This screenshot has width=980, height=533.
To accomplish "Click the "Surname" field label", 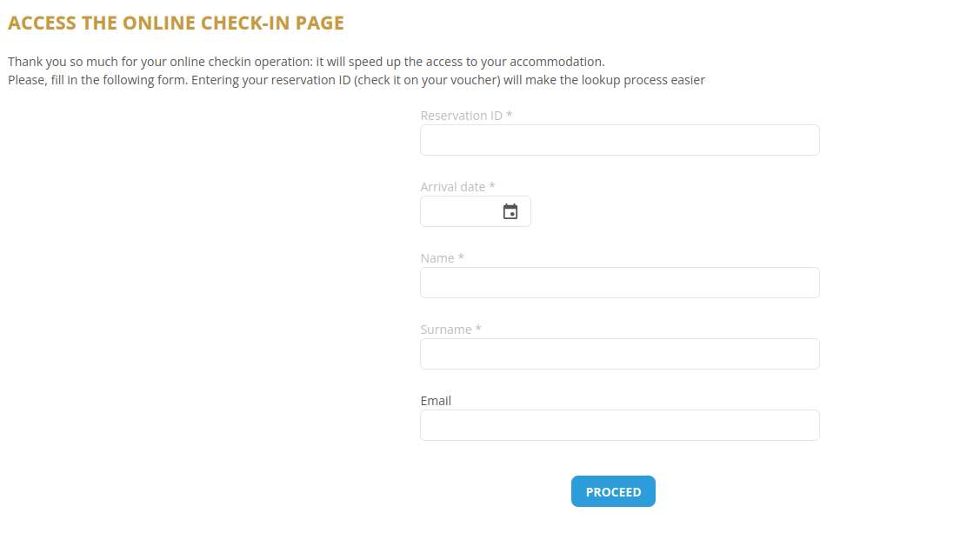I will point(446,330).
